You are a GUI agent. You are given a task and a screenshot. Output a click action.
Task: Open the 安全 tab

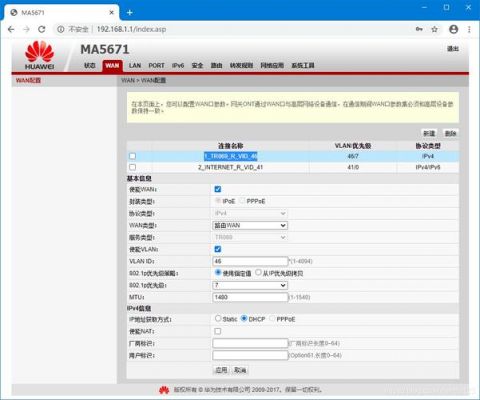(197, 65)
